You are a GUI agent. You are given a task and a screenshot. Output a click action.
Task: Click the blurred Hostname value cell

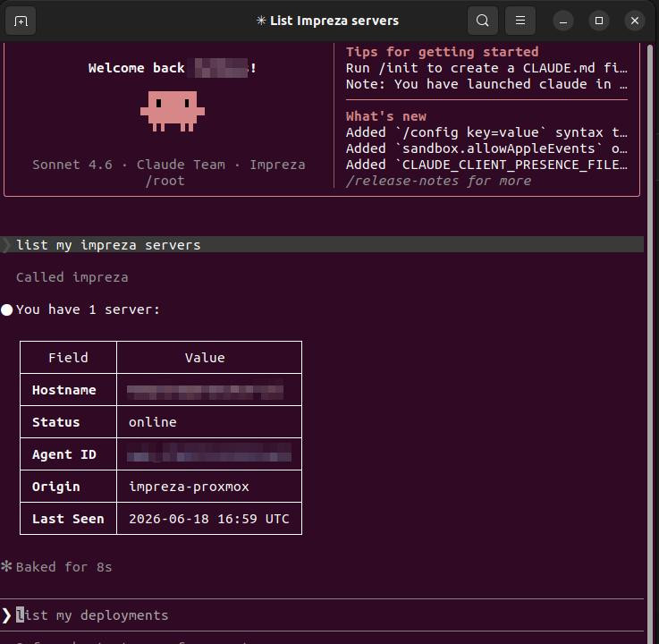click(x=209, y=390)
